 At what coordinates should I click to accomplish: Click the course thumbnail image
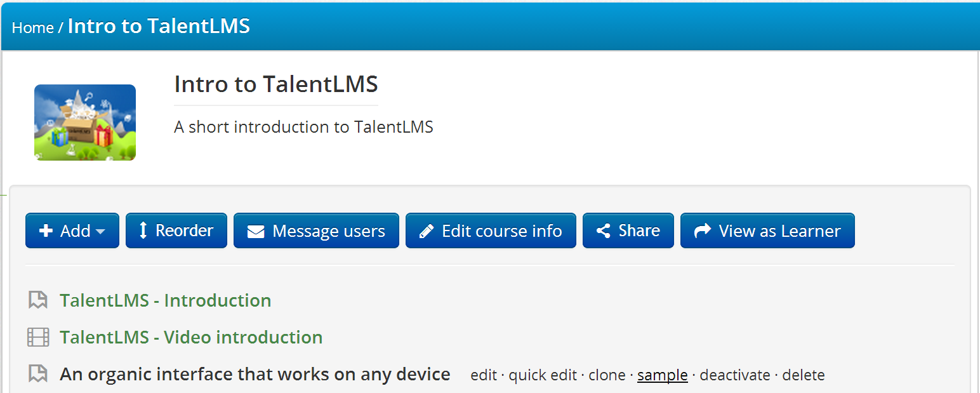(84, 122)
